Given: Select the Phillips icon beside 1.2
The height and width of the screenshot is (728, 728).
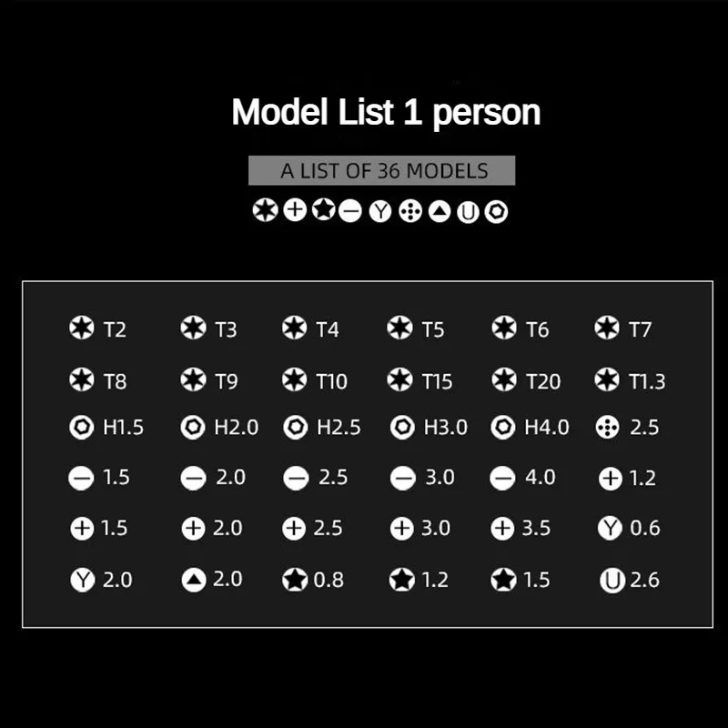Looking at the screenshot, I should tap(611, 479).
